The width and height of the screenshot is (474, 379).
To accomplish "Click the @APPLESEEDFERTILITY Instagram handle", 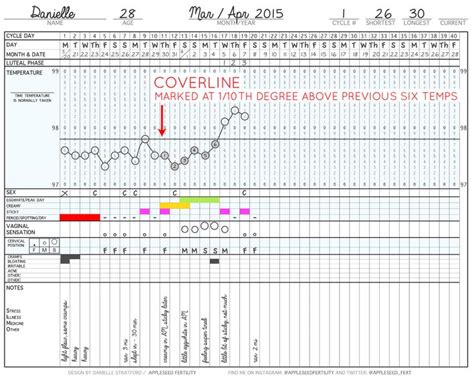I will [x=309, y=372].
